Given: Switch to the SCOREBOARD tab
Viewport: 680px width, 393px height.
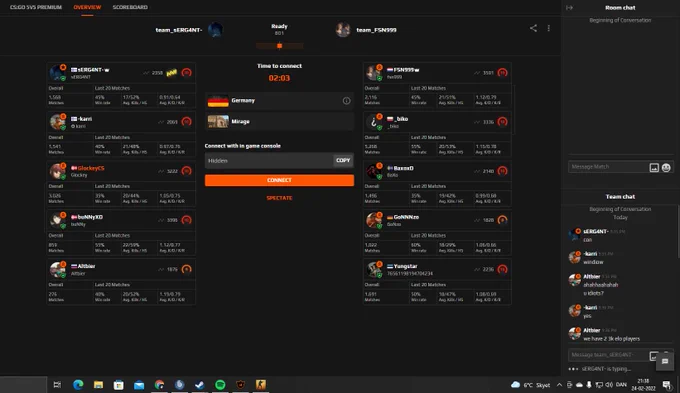Looking at the screenshot, I should (x=130, y=7).
